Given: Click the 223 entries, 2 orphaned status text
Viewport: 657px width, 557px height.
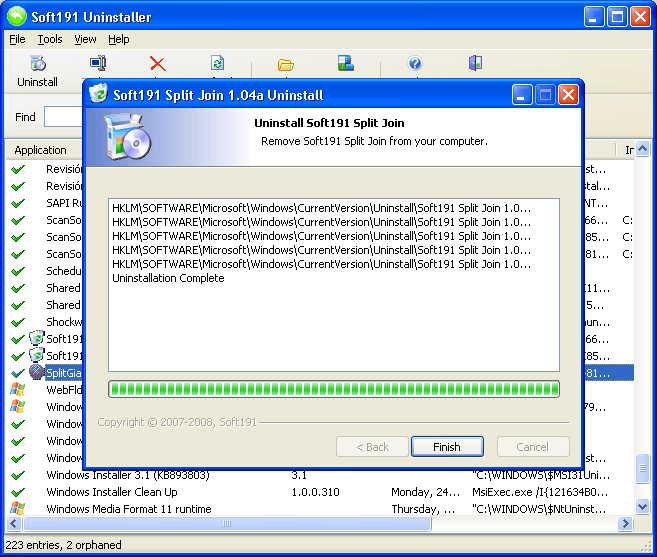Looking at the screenshot, I should click(63, 545).
